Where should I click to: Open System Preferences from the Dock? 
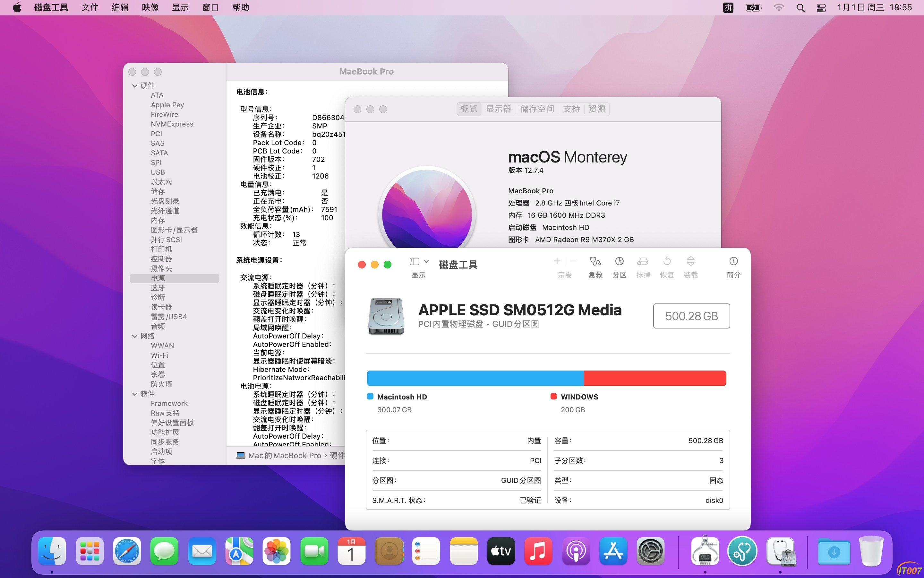pos(651,551)
